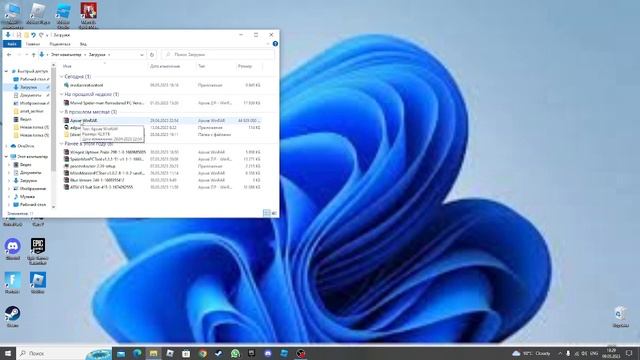The width and height of the screenshot is (640, 360).
Task: Click the Explorer help question-mark icon
Action: pyautogui.click(x=275, y=44)
